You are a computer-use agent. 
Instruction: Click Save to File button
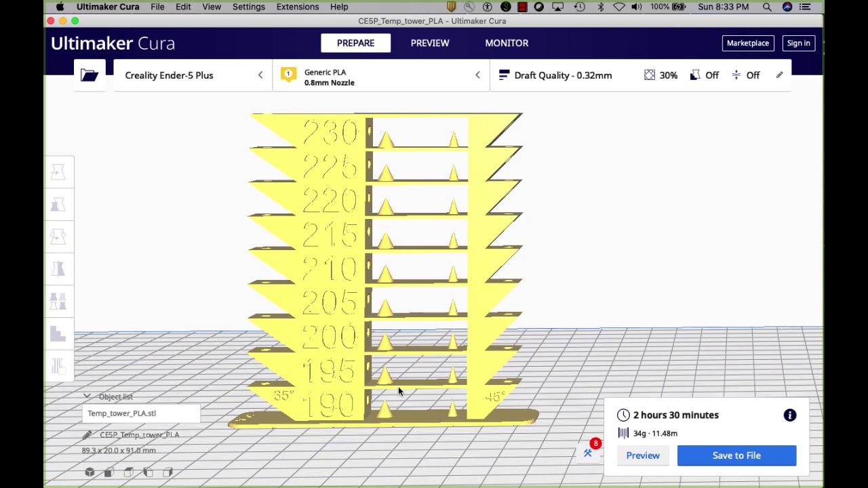(736, 455)
